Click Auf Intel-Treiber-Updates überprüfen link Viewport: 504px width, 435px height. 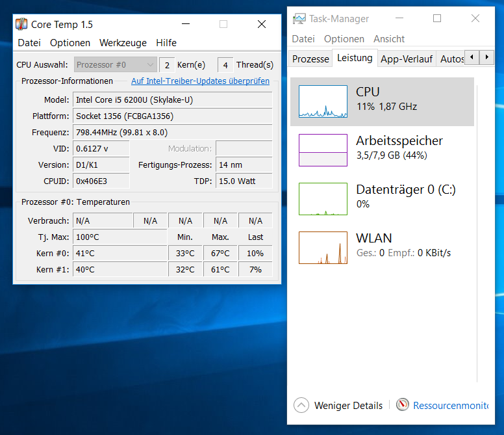[x=200, y=81]
